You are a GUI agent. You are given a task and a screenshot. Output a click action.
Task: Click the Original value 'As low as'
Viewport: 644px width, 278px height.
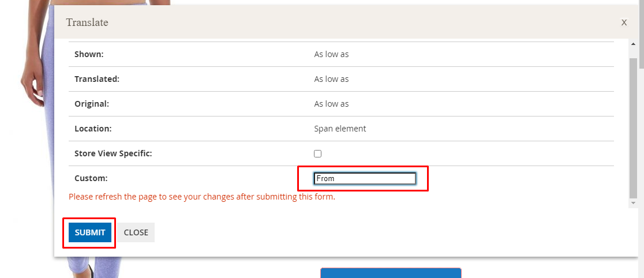pyautogui.click(x=331, y=104)
